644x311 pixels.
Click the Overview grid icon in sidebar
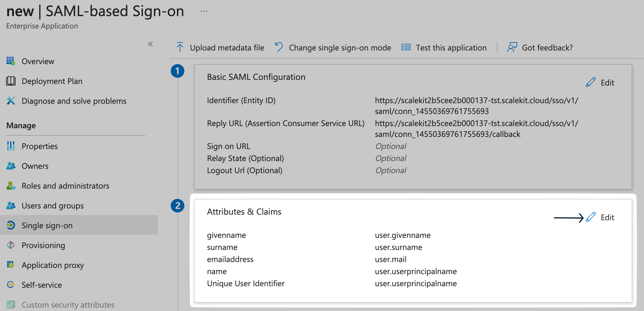click(x=11, y=61)
